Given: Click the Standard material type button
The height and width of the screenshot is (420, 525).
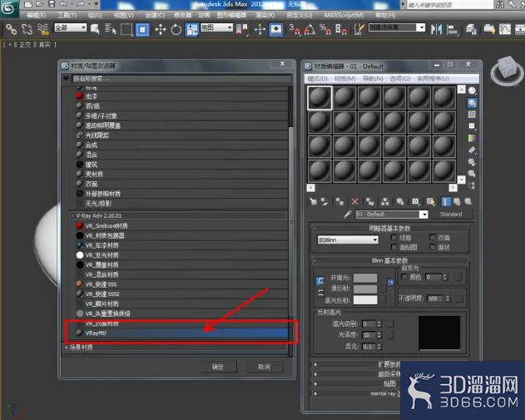Looking at the screenshot, I should click(451, 215).
